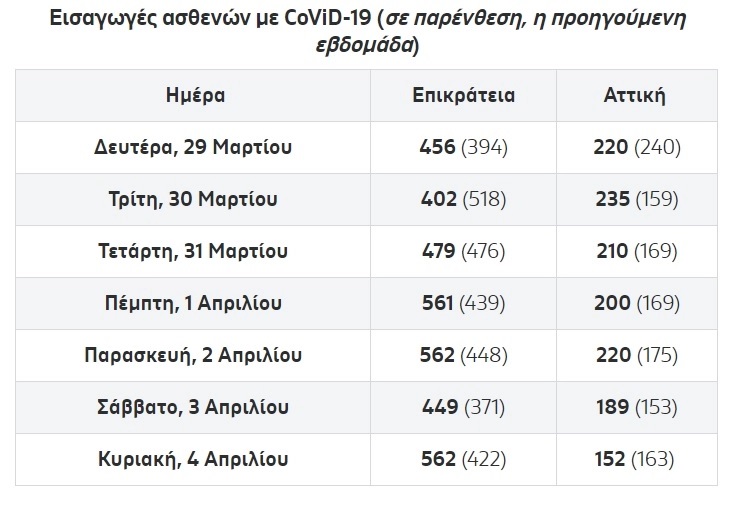The width and height of the screenshot is (733, 517).
Task: Click the cell showing 200 (169)
Action: 636,303
